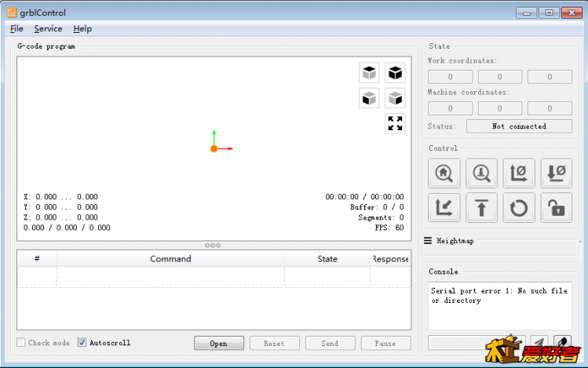The image size is (588, 368).
Task: Click the Command column header
Action: [x=170, y=259]
